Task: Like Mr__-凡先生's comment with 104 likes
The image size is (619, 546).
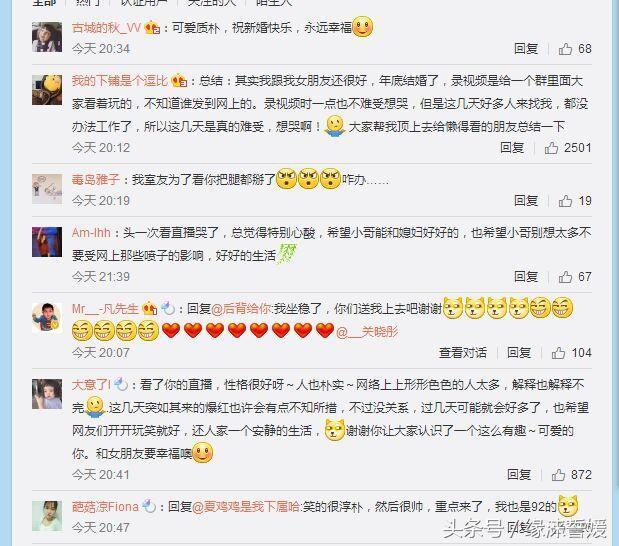Action: (x=571, y=353)
